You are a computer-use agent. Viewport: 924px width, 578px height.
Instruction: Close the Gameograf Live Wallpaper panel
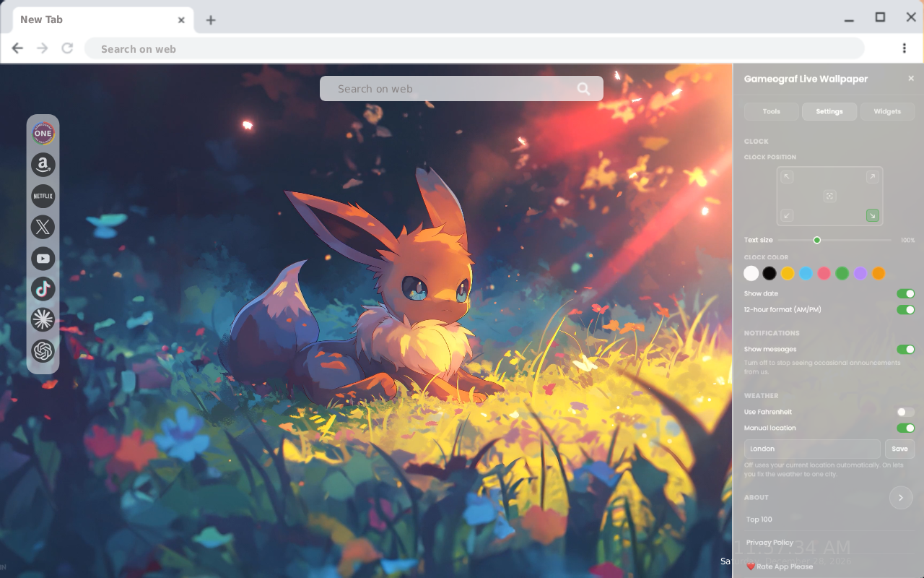[911, 79]
